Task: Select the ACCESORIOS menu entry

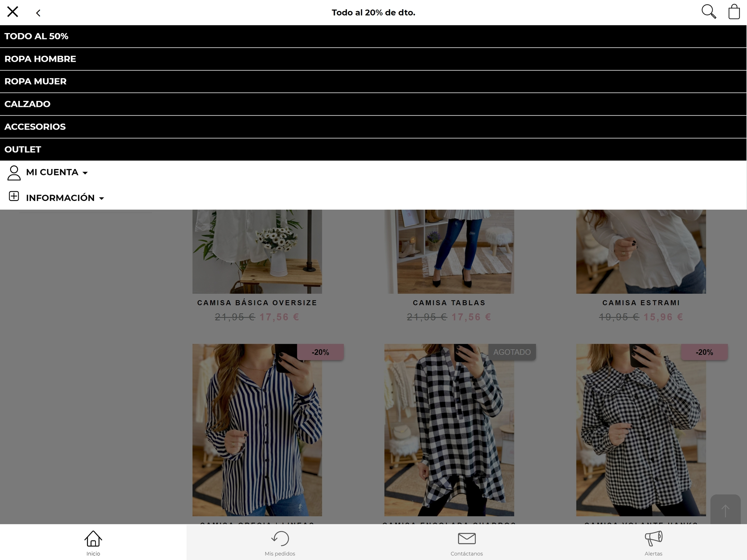Action: coord(35,127)
